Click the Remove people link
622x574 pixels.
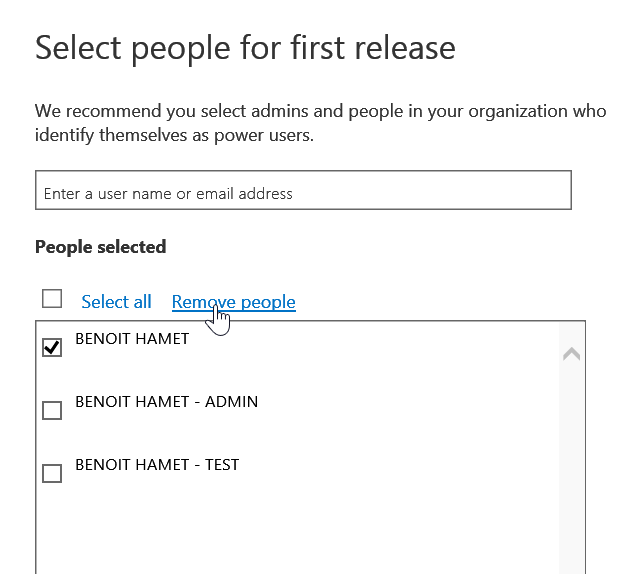tap(233, 301)
